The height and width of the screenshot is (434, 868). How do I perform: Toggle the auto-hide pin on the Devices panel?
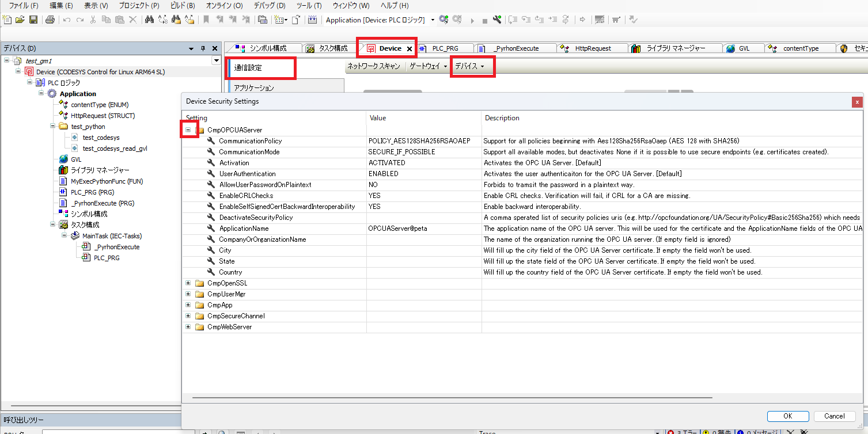[x=203, y=48]
